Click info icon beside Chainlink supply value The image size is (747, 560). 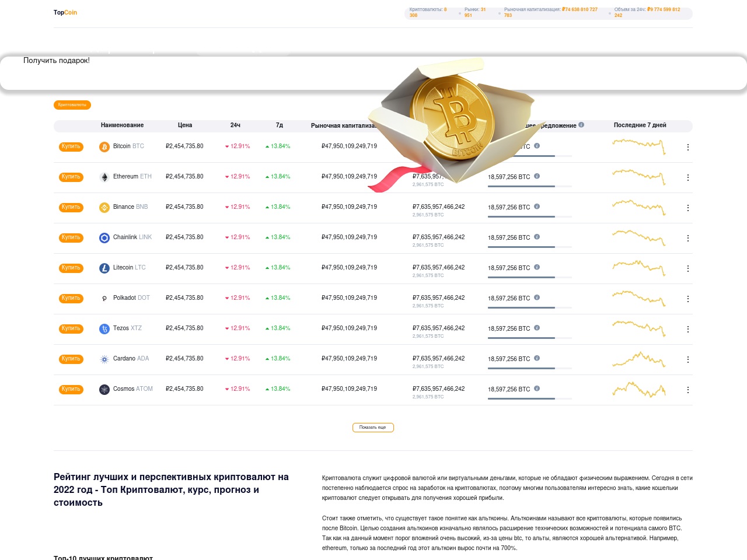(537, 237)
